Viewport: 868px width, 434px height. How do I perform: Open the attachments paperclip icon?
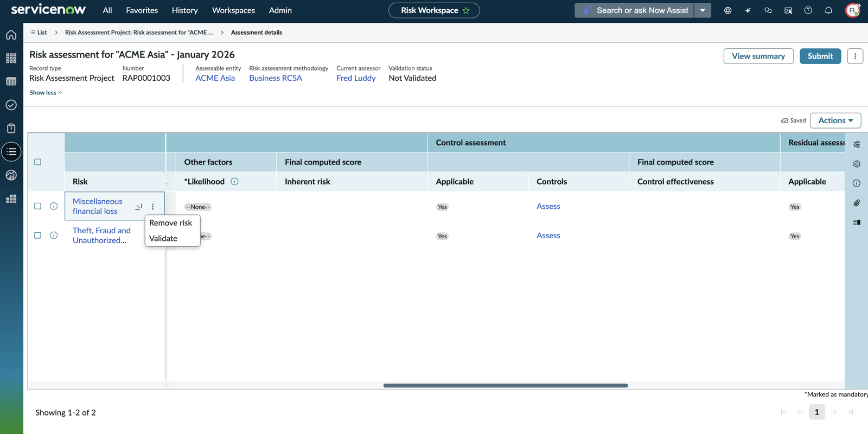857,203
